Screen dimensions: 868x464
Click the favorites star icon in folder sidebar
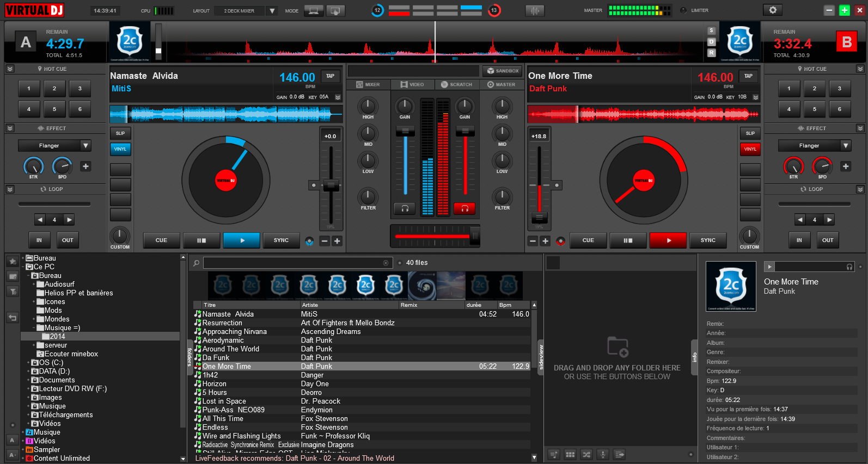coord(13,262)
